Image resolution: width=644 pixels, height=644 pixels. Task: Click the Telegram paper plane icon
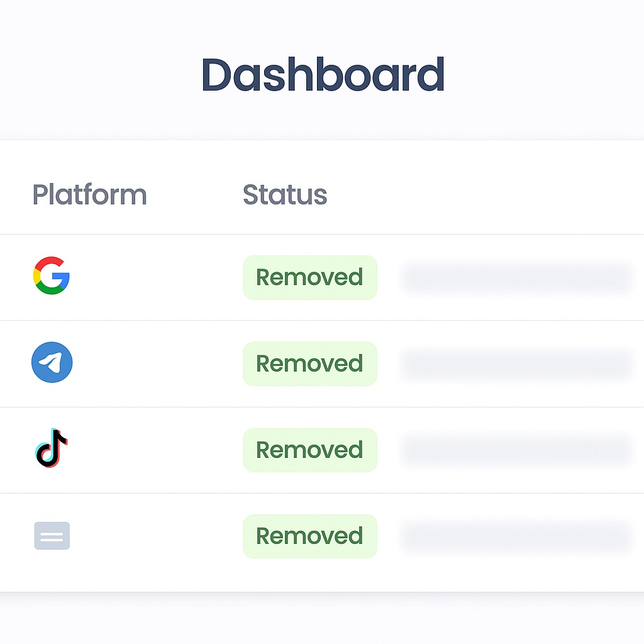click(52, 362)
